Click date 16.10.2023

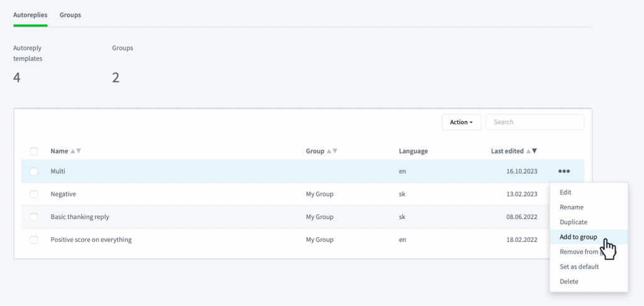(x=521, y=171)
